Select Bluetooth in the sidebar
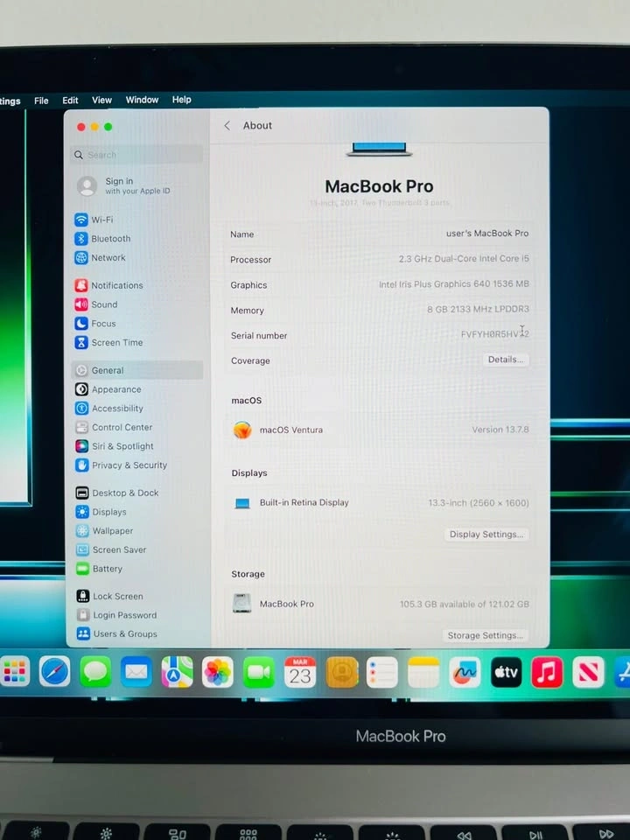This screenshot has height=840, width=630. 110,239
